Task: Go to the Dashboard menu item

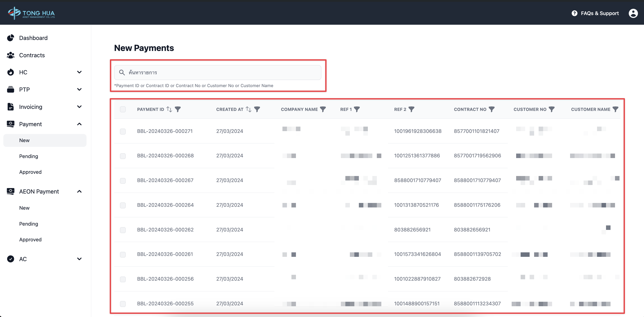Action: point(33,38)
